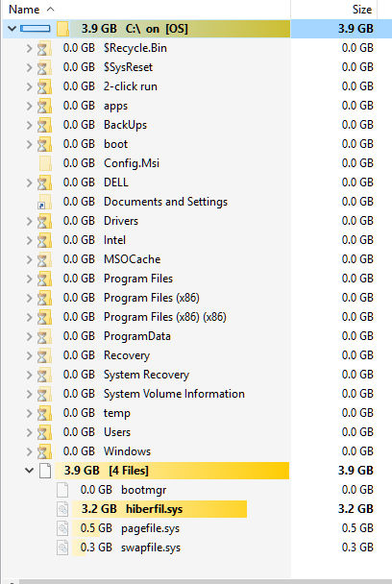Click the C:\ drive usage bar

(x=36, y=28)
